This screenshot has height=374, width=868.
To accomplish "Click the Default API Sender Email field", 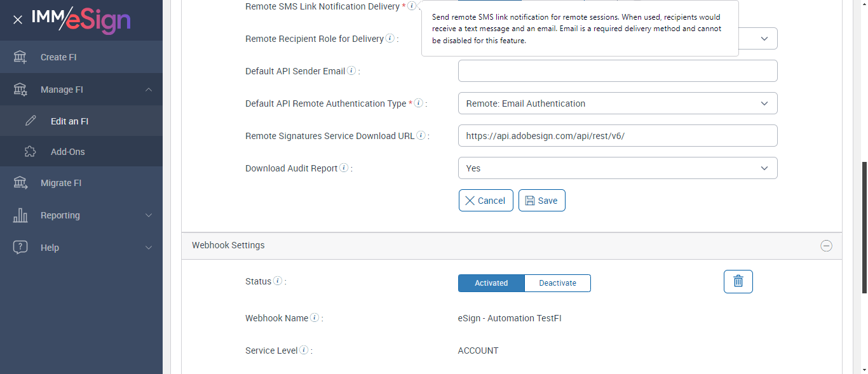I will click(617, 71).
